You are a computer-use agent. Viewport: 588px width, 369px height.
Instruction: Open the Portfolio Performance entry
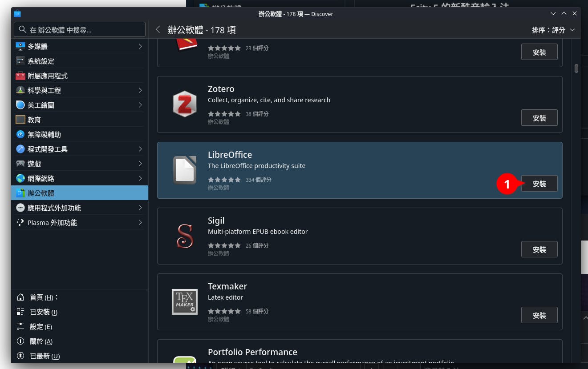[360, 351]
